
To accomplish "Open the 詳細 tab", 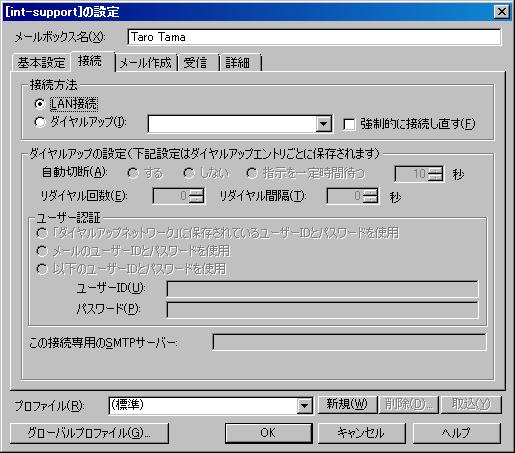I will click(238, 63).
